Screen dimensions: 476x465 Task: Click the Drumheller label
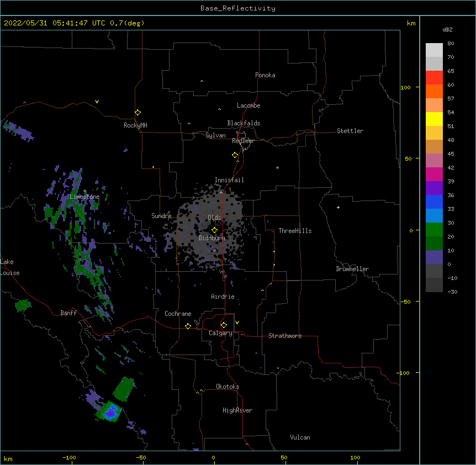pos(352,269)
